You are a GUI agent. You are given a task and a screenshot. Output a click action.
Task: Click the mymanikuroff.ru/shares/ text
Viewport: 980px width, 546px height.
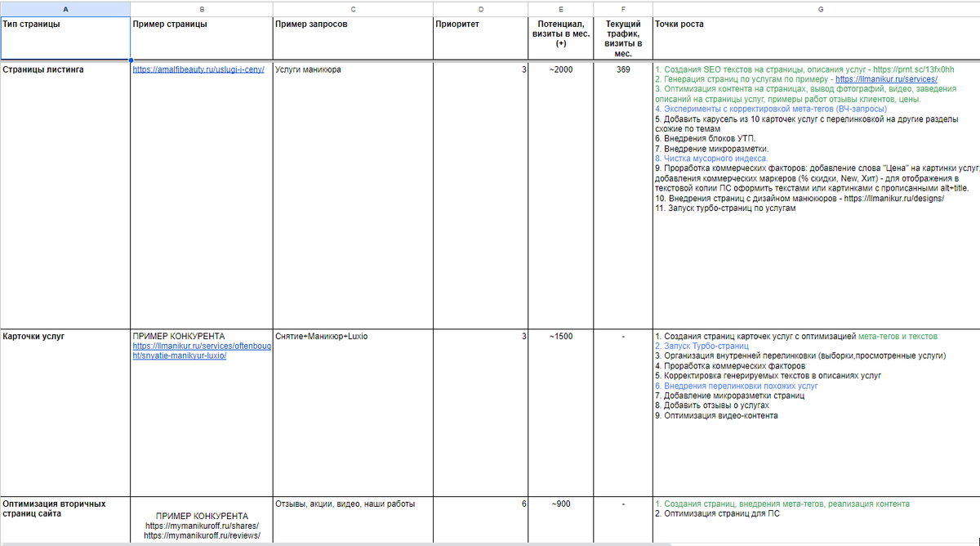[x=202, y=526]
